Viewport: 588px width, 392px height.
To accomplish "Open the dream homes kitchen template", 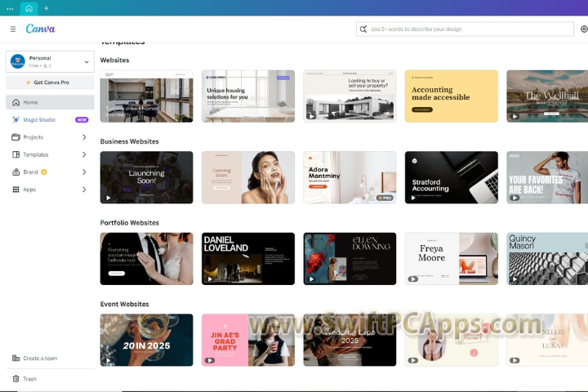I will tap(147, 96).
